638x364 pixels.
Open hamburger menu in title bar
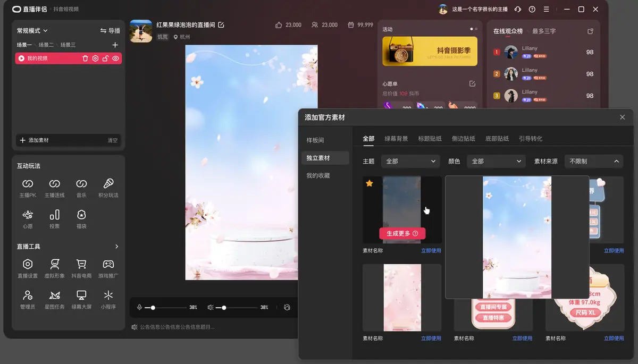(x=547, y=9)
